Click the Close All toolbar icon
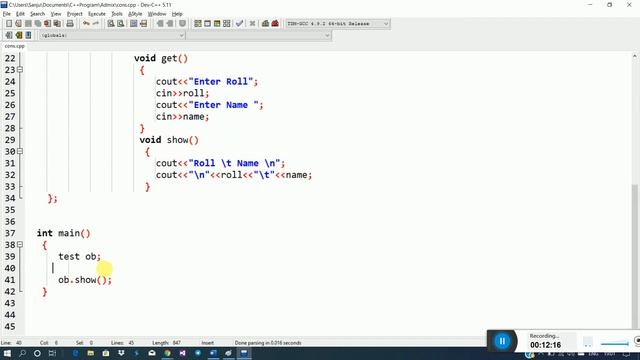This screenshot has width=640, height=360. click(x=57, y=24)
